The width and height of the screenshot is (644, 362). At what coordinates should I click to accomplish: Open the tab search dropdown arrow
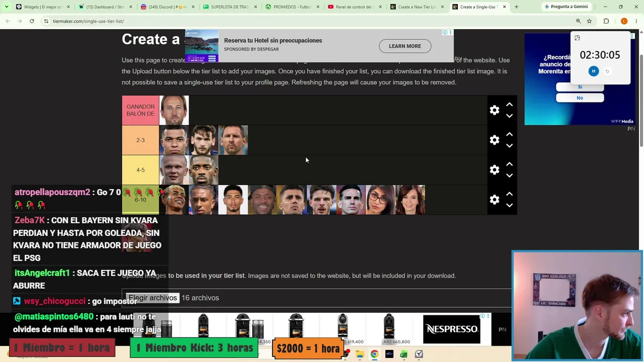7,7
